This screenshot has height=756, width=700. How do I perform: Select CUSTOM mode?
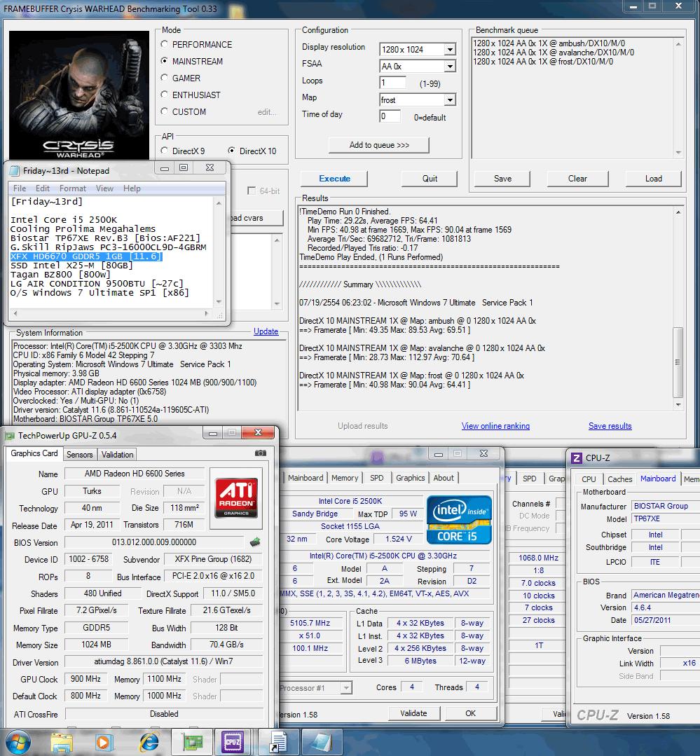[x=165, y=112]
